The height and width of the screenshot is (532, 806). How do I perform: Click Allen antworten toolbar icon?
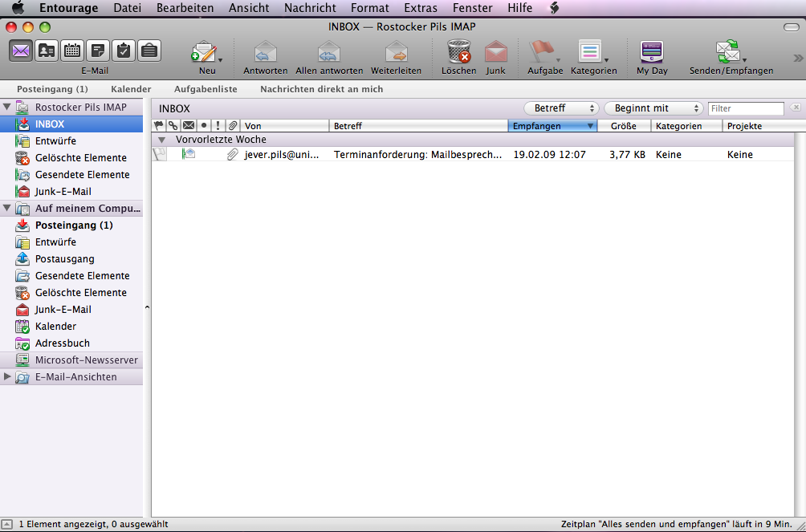coord(329,51)
